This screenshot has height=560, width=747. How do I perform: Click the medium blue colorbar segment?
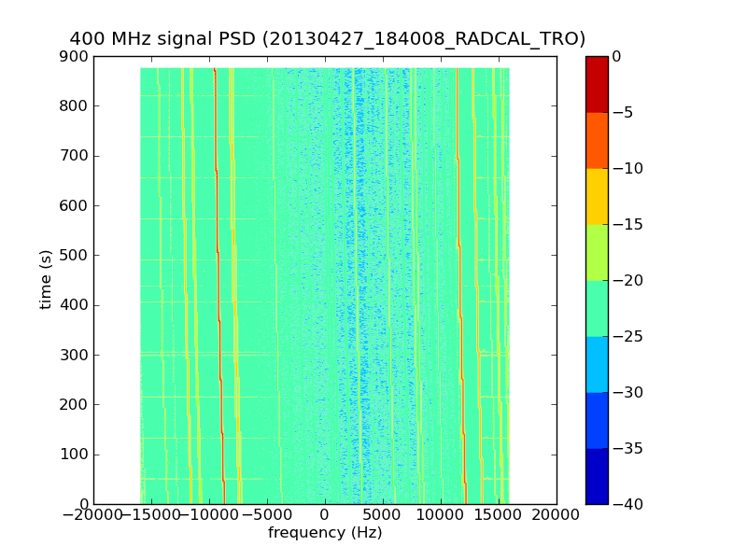[x=597, y=420]
